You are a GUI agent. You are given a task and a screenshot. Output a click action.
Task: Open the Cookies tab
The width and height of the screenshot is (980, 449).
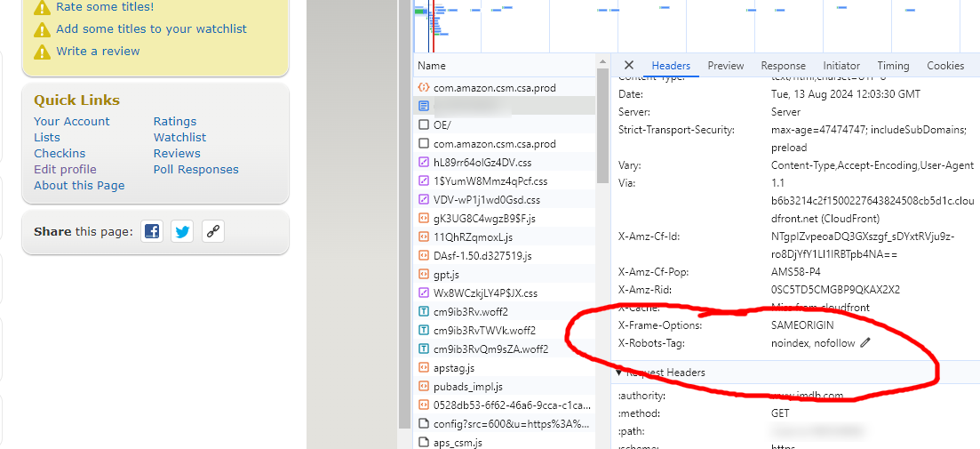(x=945, y=66)
